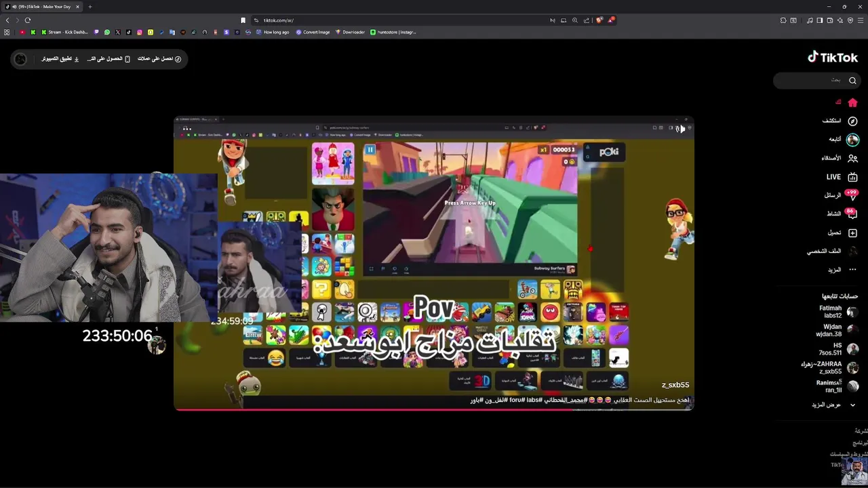
Task: Go back with the browser back arrow
Action: point(7,20)
